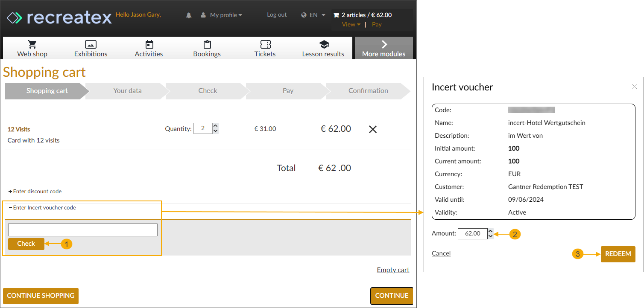The height and width of the screenshot is (308, 644).
Task: Collapse the Enter Incert voucher code section
Action: (42, 207)
